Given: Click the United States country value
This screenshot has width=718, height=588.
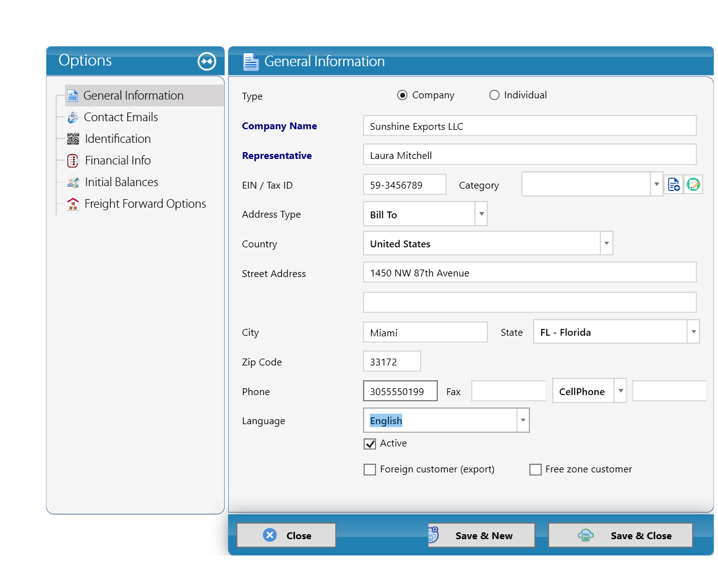Looking at the screenshot, I should [x=400, y=244].
